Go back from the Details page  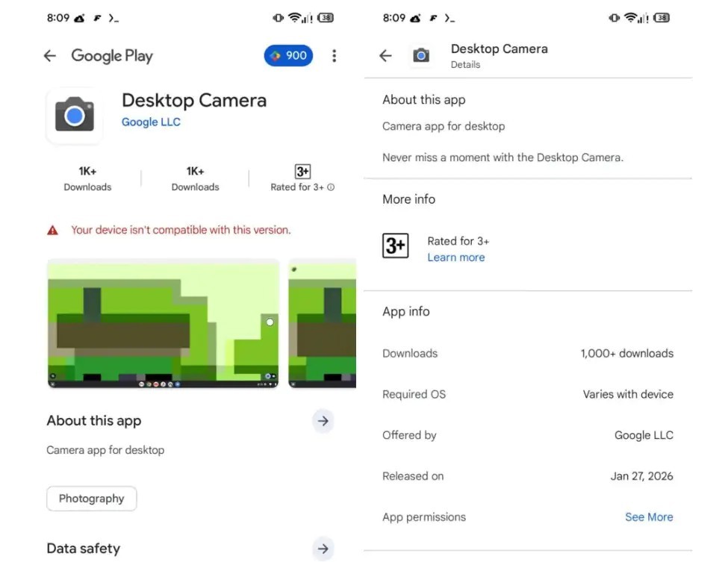click(385, 56)
